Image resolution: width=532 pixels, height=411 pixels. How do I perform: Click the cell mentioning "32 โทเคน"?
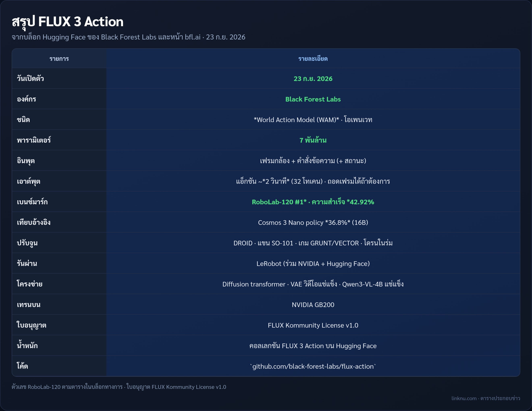313,181
